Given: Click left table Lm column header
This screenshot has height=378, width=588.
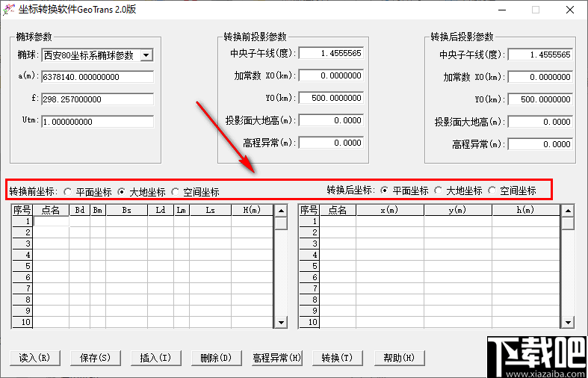Looking at the screenshot, I should [182, 211].
